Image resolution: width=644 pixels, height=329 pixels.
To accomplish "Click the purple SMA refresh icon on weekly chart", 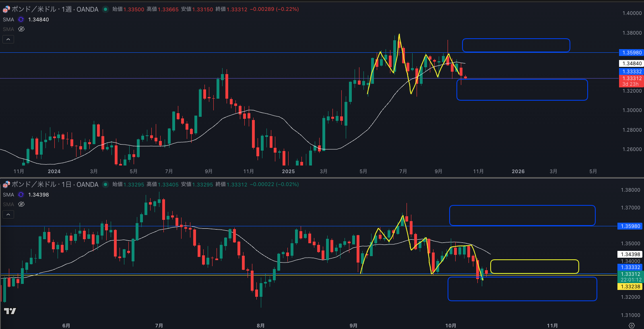I will point(21,19).
